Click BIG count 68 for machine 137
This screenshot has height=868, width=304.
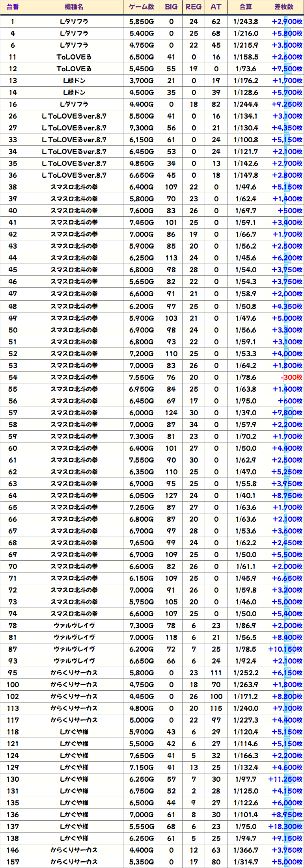point(171,826)
